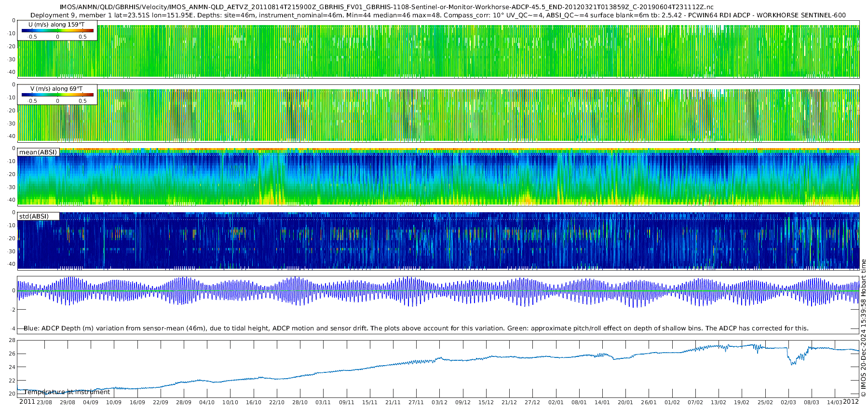Click the 2011 year label

(x=27, y=402)
